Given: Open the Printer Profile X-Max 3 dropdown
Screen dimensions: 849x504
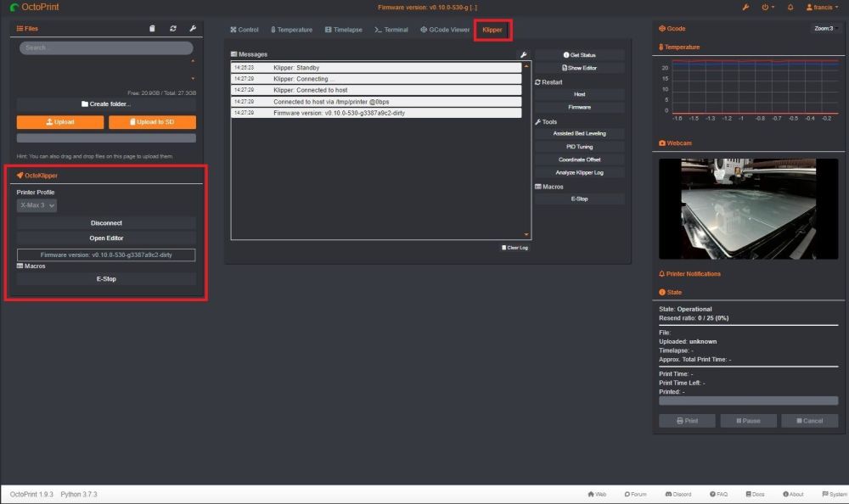Looking at the screenshot, I should (x=37, y=205).
